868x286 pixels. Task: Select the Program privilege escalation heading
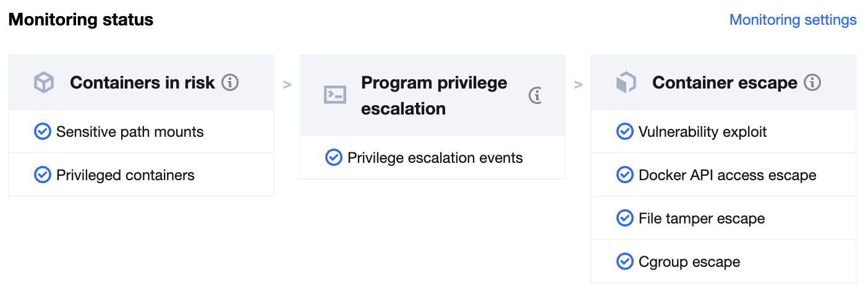pos(434,95)
